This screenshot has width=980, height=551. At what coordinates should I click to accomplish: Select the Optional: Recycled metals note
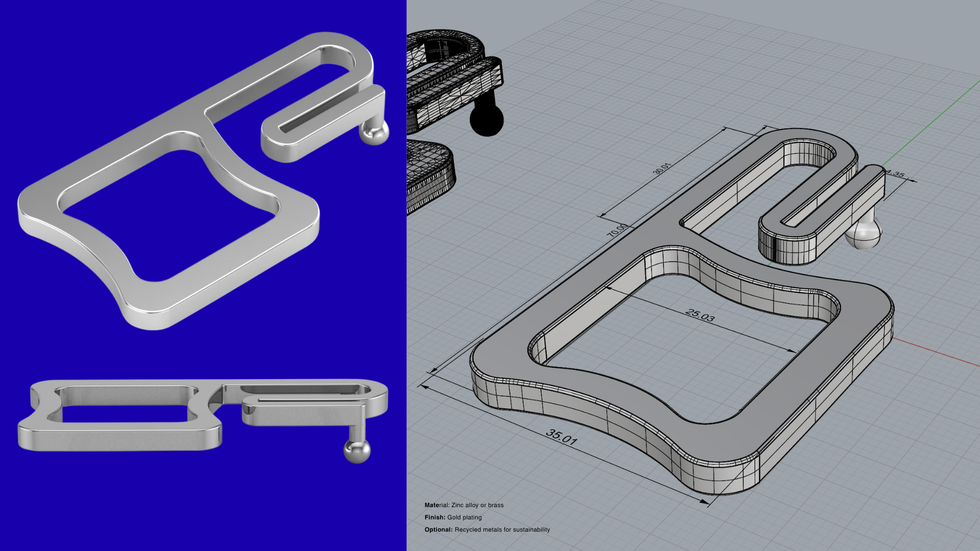[x=487, y=530]
